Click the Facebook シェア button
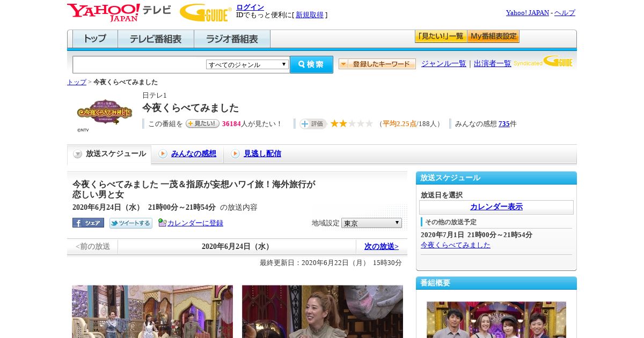This screenshot has width=644, height=338. coord(88,223)
